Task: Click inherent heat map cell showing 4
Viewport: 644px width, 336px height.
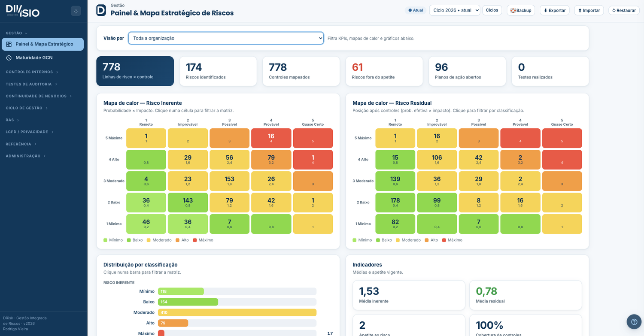Action: point(146,181)
